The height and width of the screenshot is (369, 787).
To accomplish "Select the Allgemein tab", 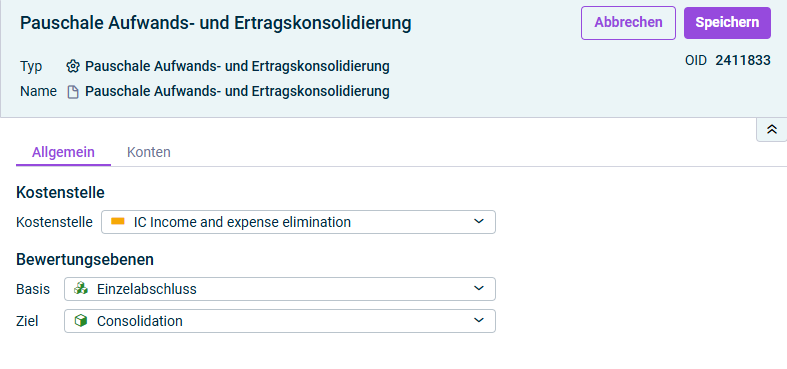I will tap(63, 152).
